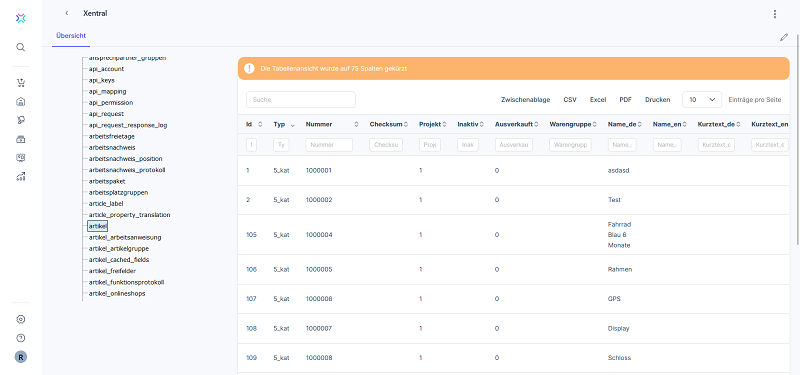Select artikel_cached_fields in the tree
The width and height of the screenshot is (800, 375).
[x=119, y=260]
